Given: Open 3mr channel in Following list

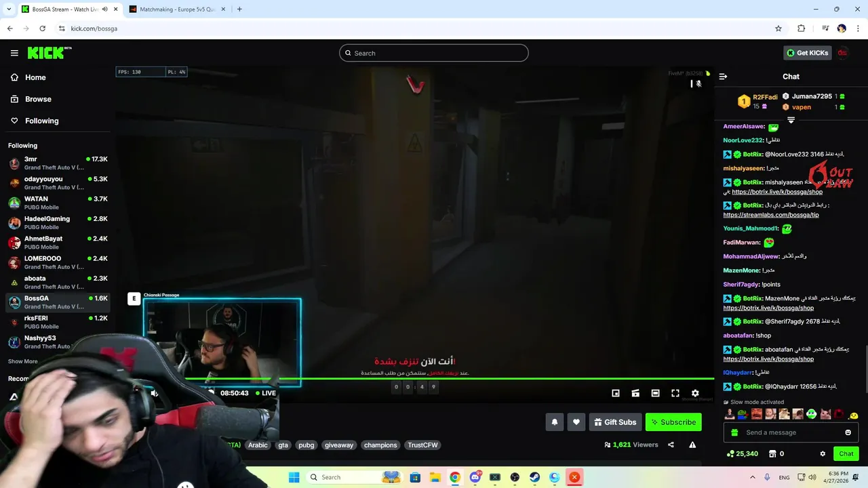Looking at the screenshot, I should [58, 163].
